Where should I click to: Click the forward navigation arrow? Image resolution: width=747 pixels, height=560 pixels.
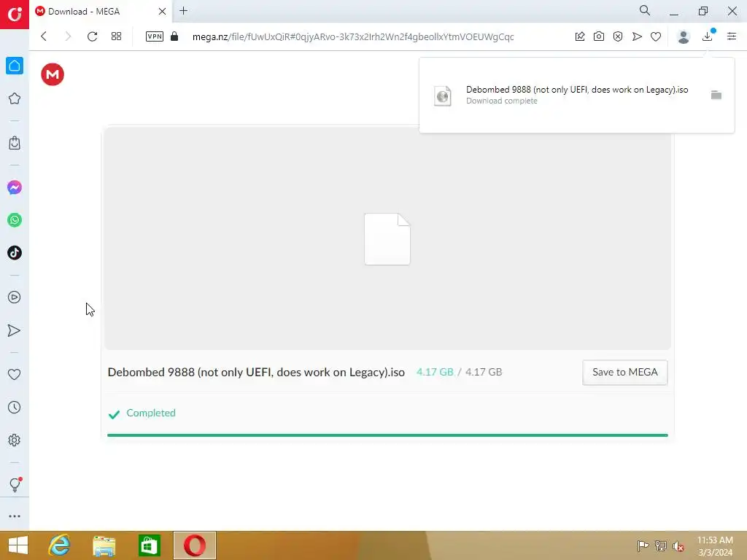(x=68, y=36)
